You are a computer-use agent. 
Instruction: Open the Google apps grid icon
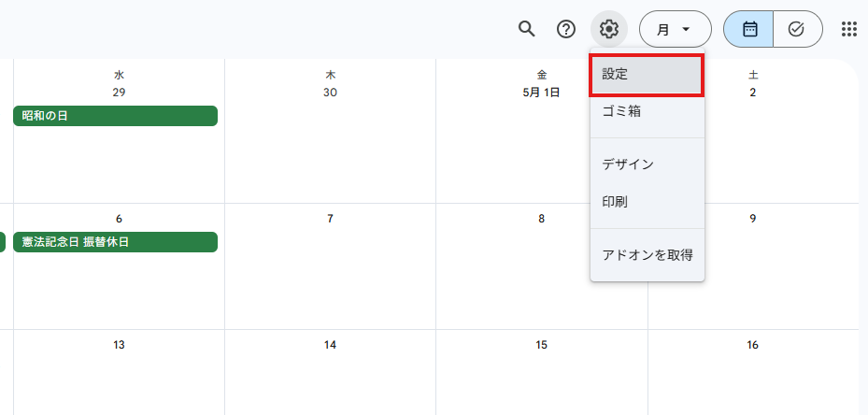tap(848, 29)
